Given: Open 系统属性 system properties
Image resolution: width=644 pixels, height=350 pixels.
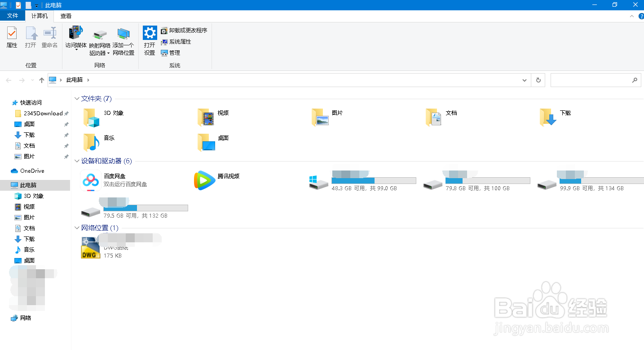Looking at the screenshot, I should click(176, 42).
